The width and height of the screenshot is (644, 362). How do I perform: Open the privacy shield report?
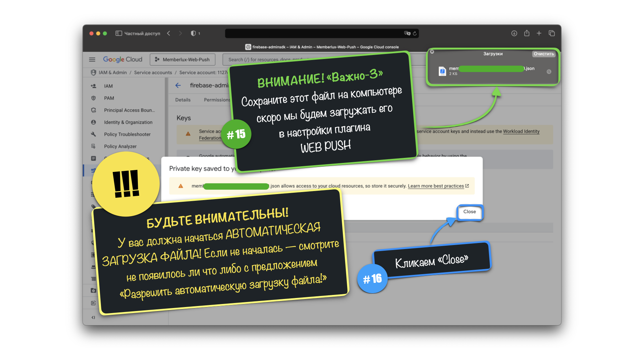tap(194, 33)
